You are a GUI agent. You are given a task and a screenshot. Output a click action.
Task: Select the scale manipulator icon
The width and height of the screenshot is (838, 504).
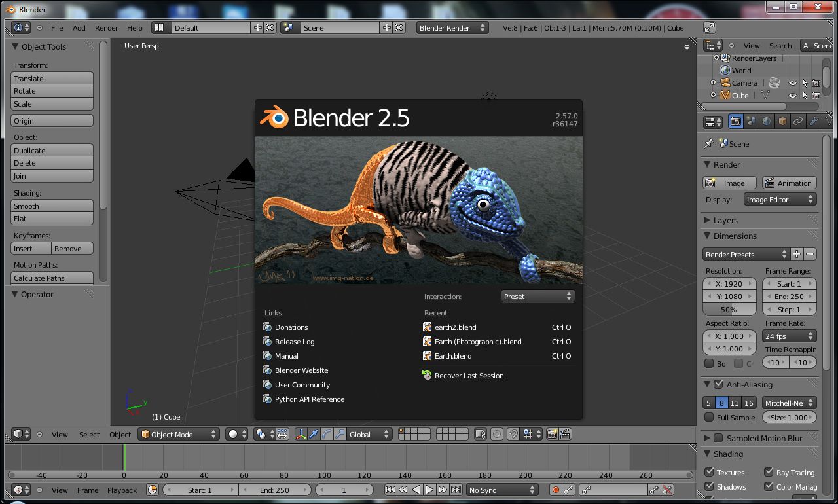(x=340, y=434)
